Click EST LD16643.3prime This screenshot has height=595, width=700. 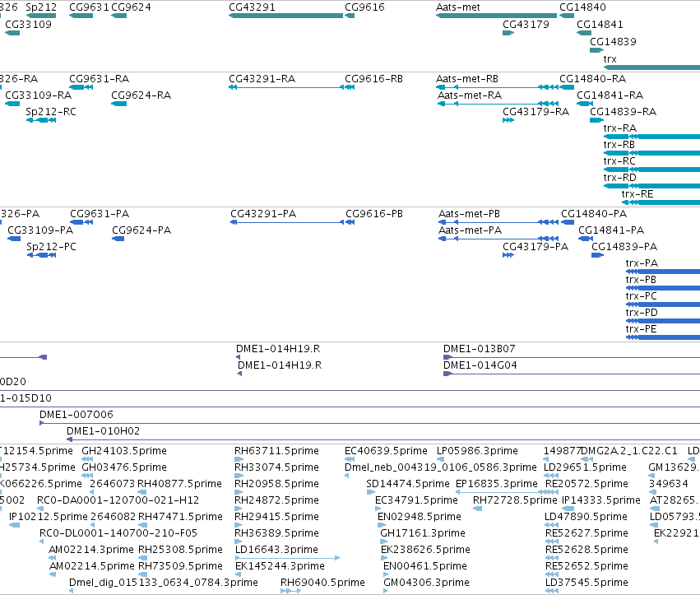(x=276, y=550)
